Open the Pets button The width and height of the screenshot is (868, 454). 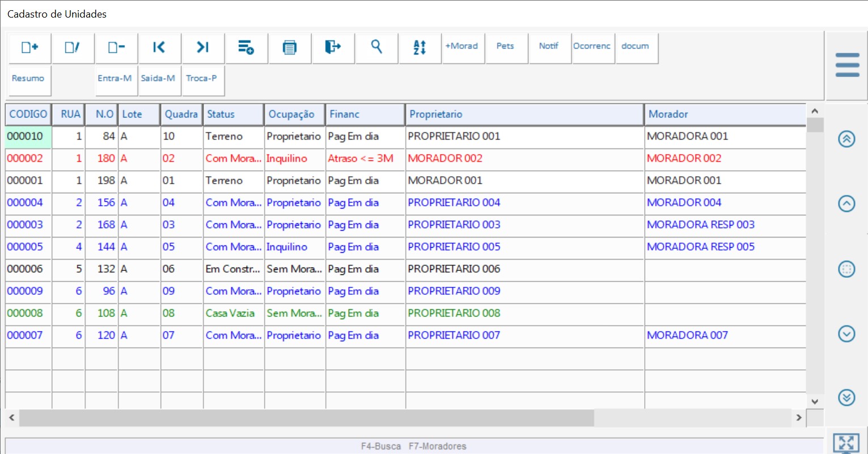[505, 46]
